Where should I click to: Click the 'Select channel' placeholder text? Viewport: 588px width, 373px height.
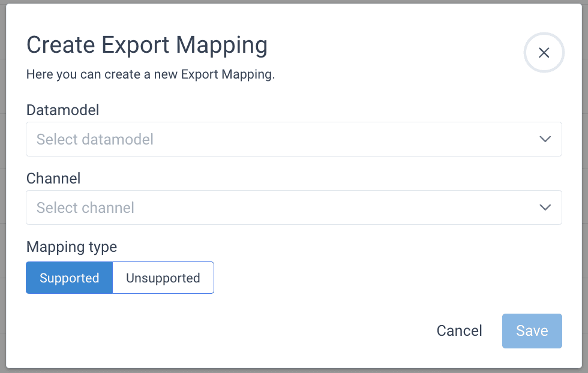point(85,208)
